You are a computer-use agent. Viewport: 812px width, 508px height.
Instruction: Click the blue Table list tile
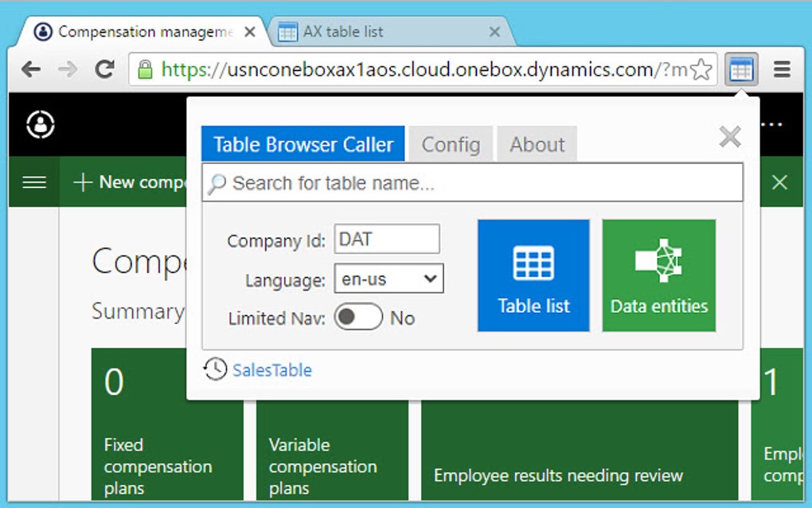(x=533, y=275)
